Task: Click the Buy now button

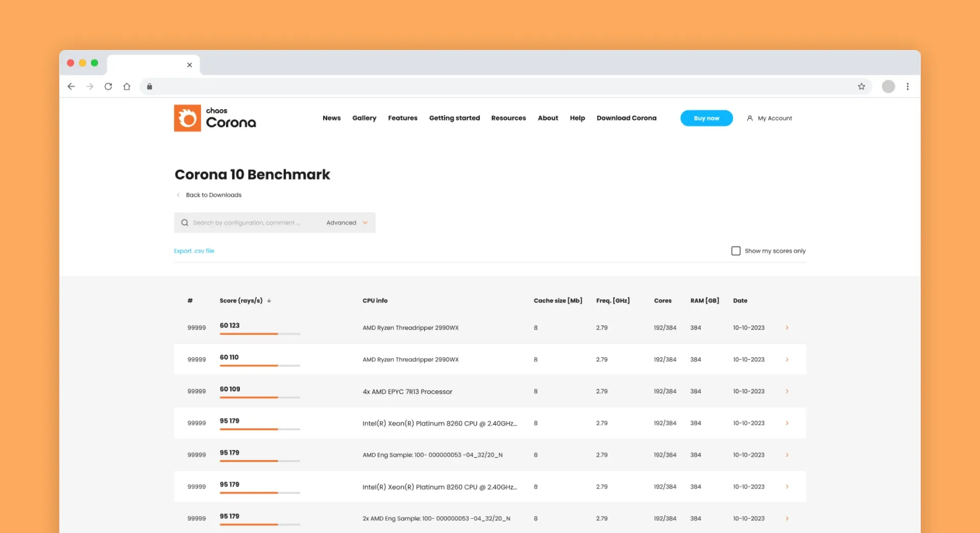Action: [706, 118]
